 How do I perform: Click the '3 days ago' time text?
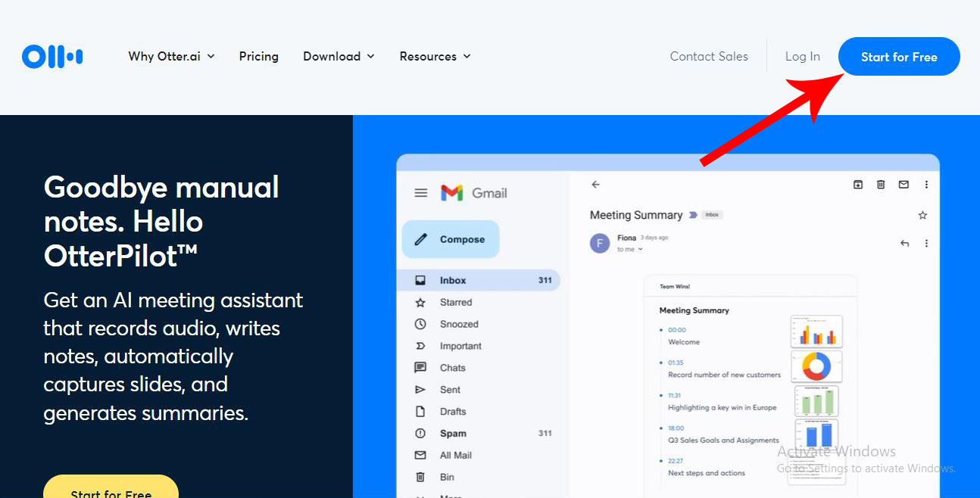coord(654,238)
